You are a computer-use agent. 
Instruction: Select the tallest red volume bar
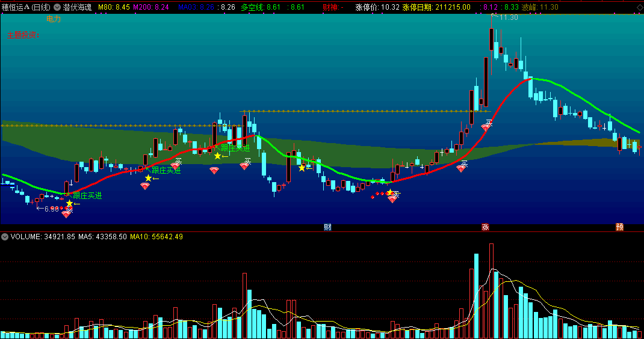491,291
